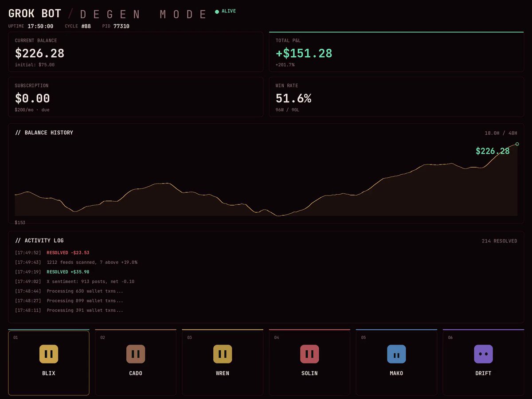Select the "96W / 90L" record
The height and width of the screenshot is (399, 532).
[287, 110]
